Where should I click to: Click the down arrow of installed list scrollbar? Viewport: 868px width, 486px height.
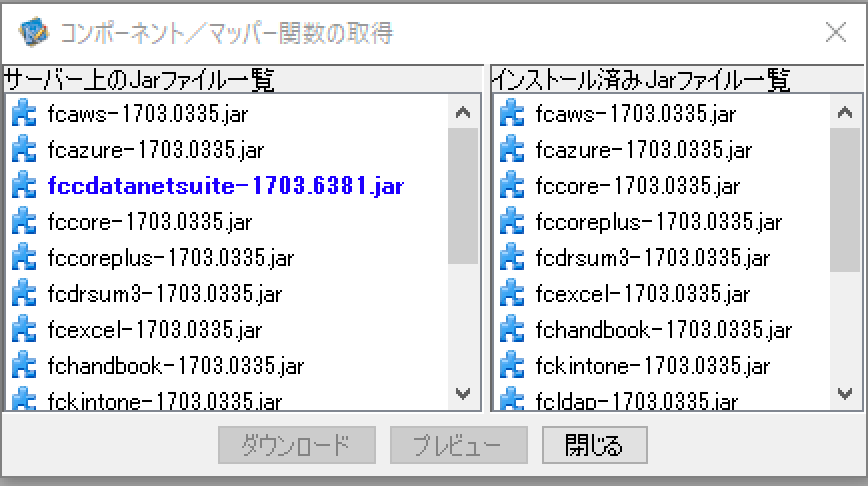[x=845, y=394]
